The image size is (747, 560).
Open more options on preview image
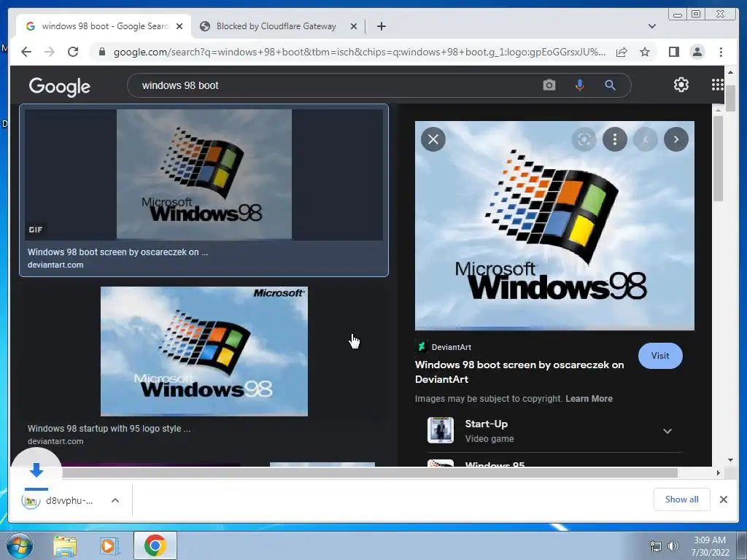[614, 139]
